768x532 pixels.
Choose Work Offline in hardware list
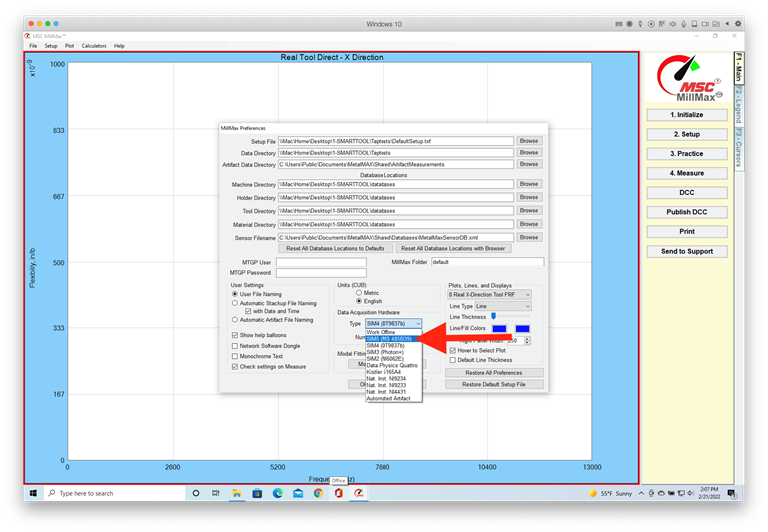[x=393, y=332]
